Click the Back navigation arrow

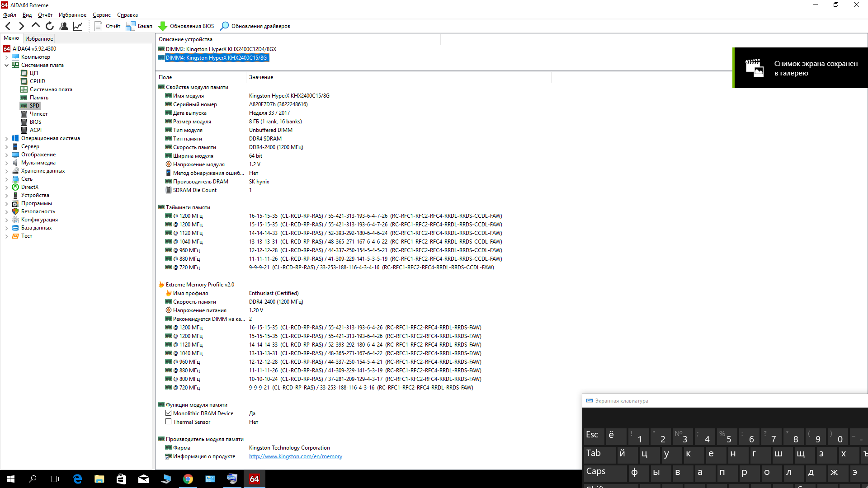[8, 26]
